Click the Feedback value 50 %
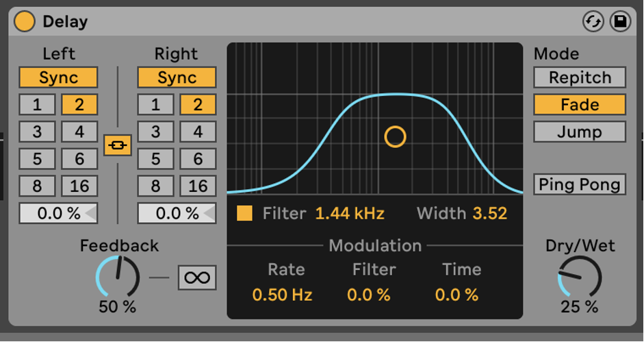 [x=118, y=306]
